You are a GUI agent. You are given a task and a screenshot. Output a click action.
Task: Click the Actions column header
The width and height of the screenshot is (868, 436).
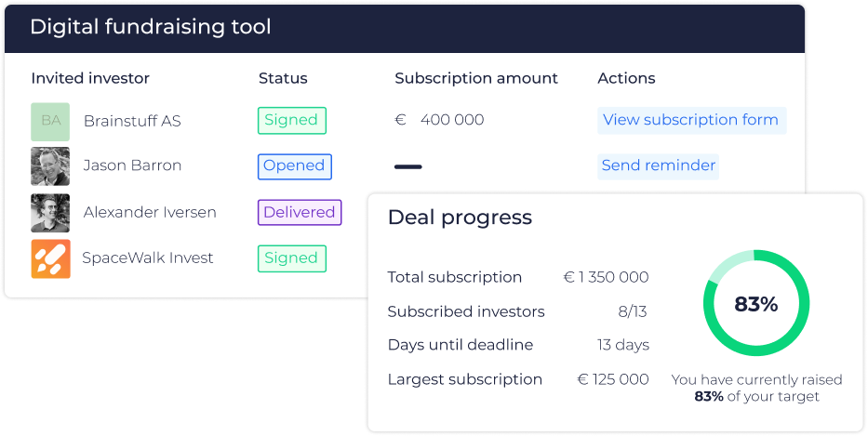[x=626, y=79]
